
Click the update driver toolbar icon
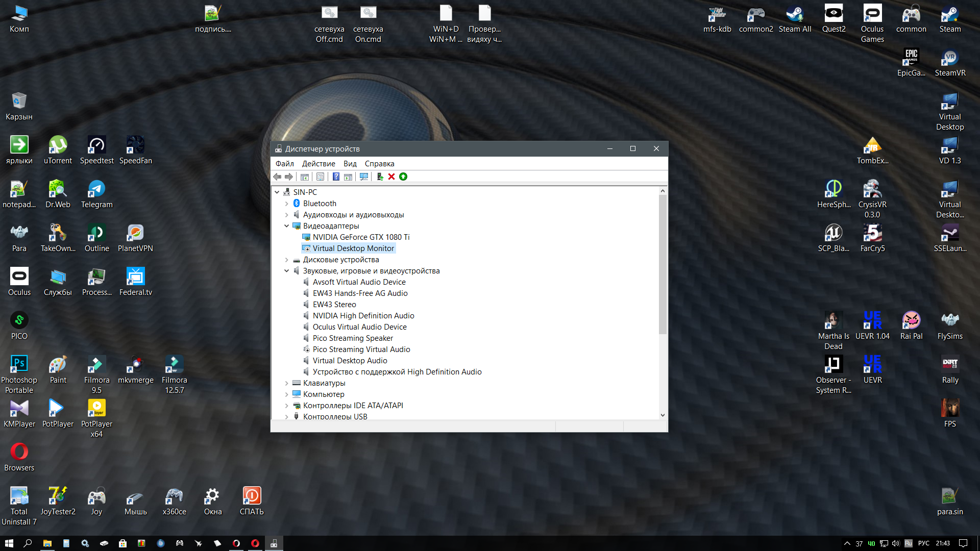coord(380,177)
